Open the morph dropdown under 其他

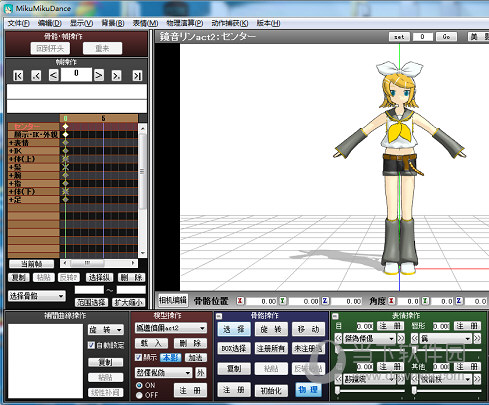pos(446,379)
